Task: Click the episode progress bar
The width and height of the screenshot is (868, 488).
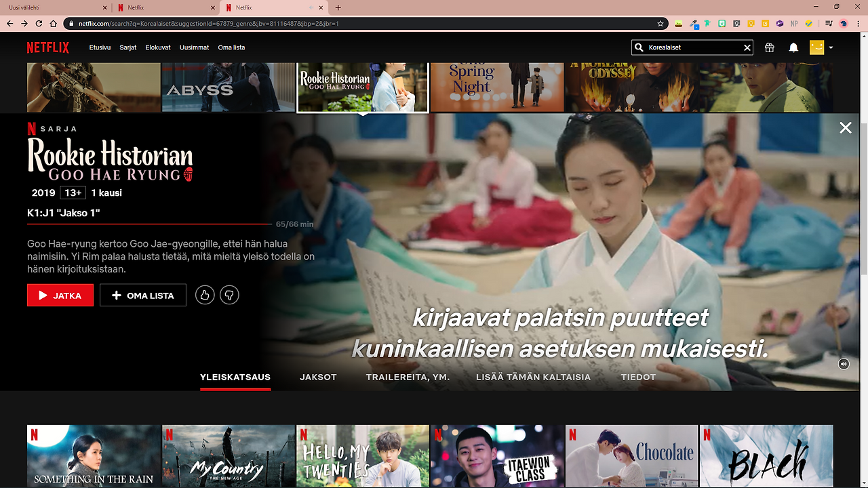Action: point(149,224)
